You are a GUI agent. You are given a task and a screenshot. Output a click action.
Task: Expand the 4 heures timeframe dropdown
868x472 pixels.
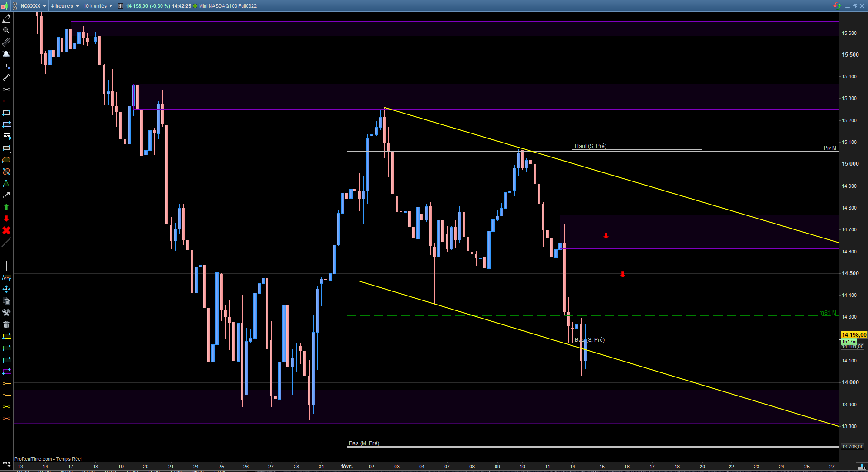tap(65, 6)
